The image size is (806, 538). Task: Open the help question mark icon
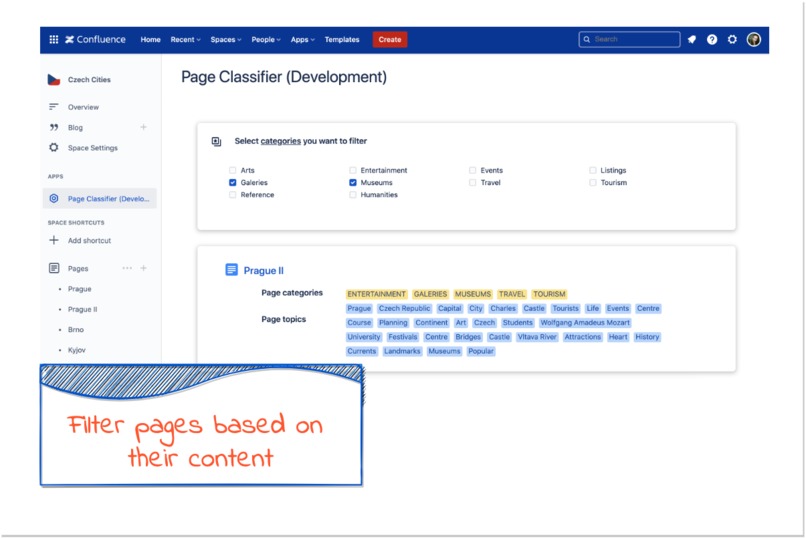pyautogui.click(x=712, y=40)
